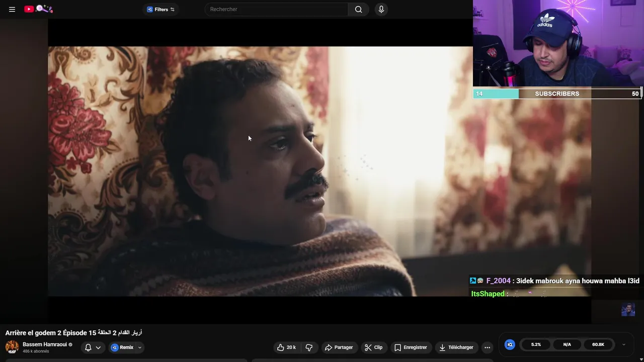Click the magnifier search button
This screenshot has width=644, height=362.
tap(358, 9)
